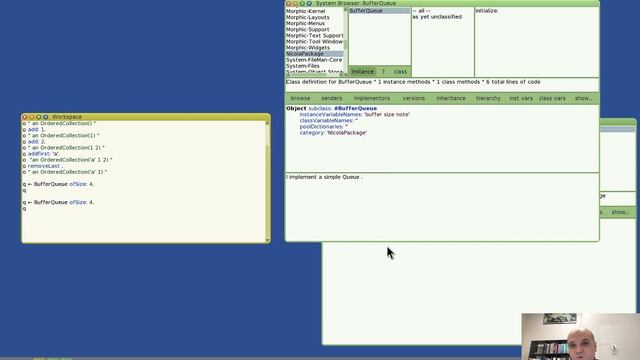
Task: Open the show... menu in System Browser
Action: coord(583,98)
